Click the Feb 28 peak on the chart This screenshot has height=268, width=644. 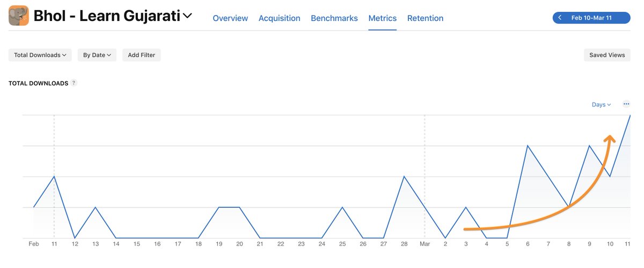coord(404,176)
